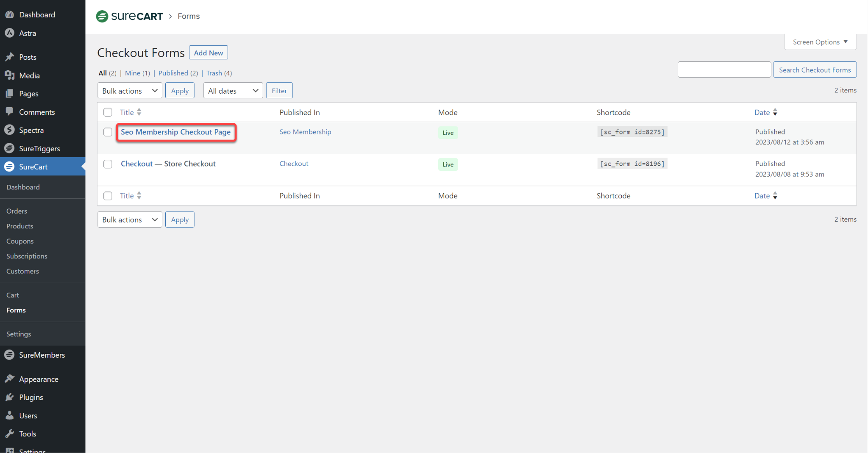Image resolution: width=868 pixels, height=453 pixels.
Task: Toggle select-all checkbox in table header
Action: pyautogui.click(x=108, y=112)
